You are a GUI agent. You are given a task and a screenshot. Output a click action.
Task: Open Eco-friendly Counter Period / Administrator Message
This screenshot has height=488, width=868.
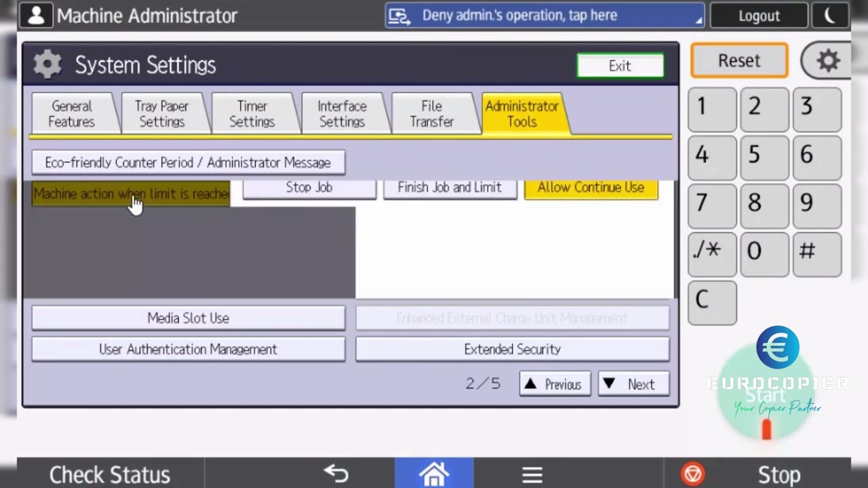pyautogui.click(x=188, y=163)
